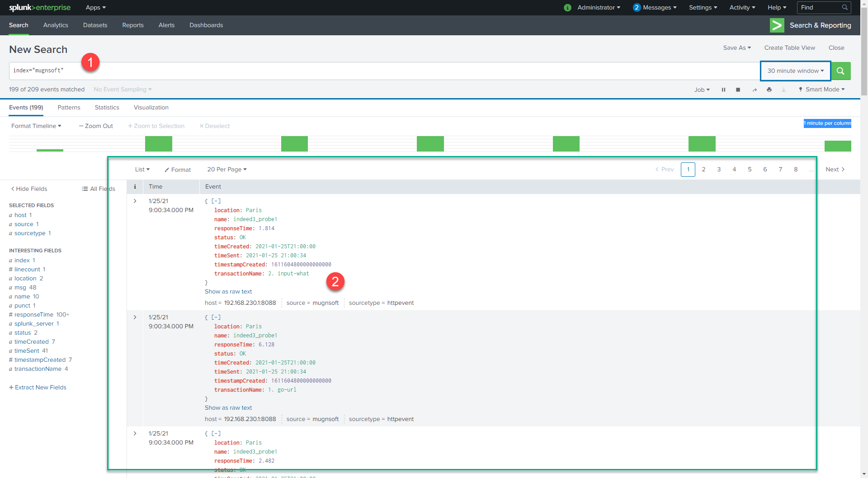Open the Format pencil option
Image resolution: width=868 pixels, height=478 pixels.
178,170
